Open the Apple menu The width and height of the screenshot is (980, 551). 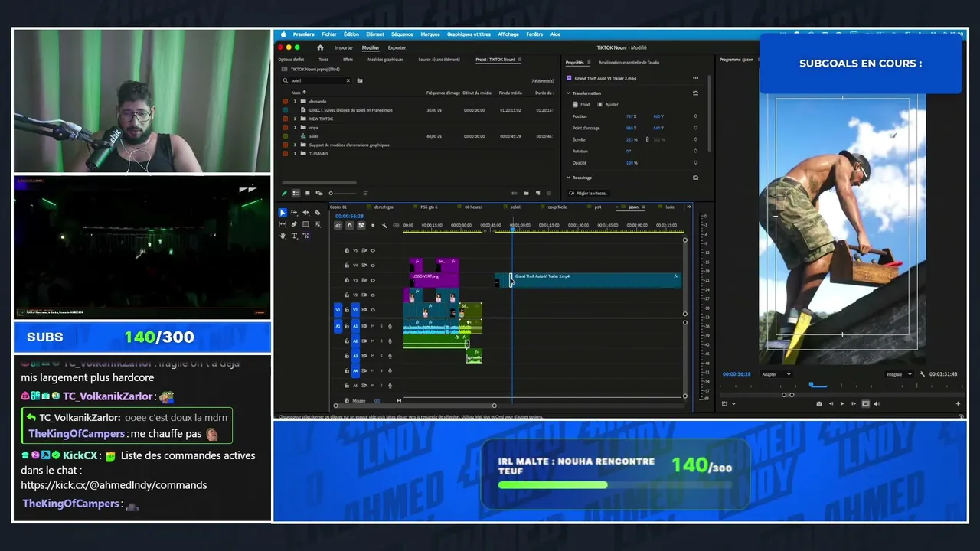click(283, 34)
